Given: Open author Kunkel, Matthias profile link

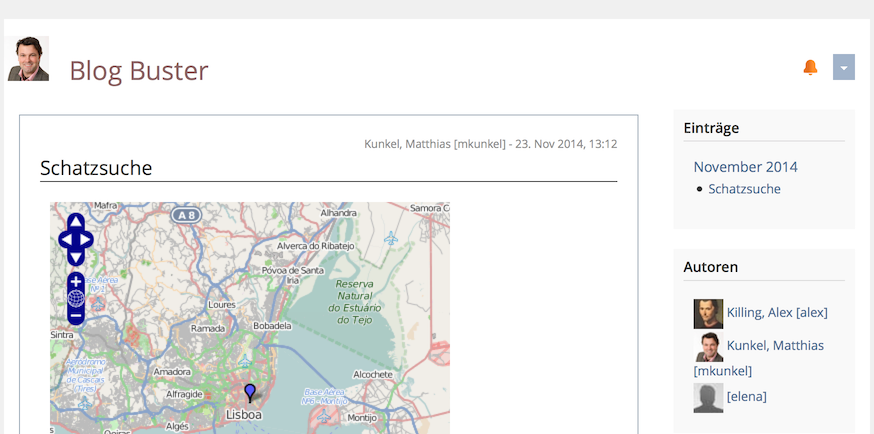Looking at the screenshot, I should (775, 345).
